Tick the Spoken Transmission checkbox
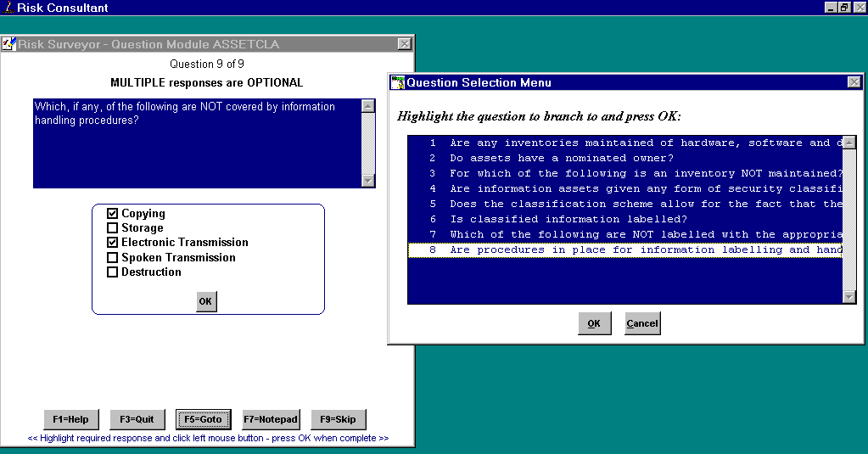 pos(112,257)
